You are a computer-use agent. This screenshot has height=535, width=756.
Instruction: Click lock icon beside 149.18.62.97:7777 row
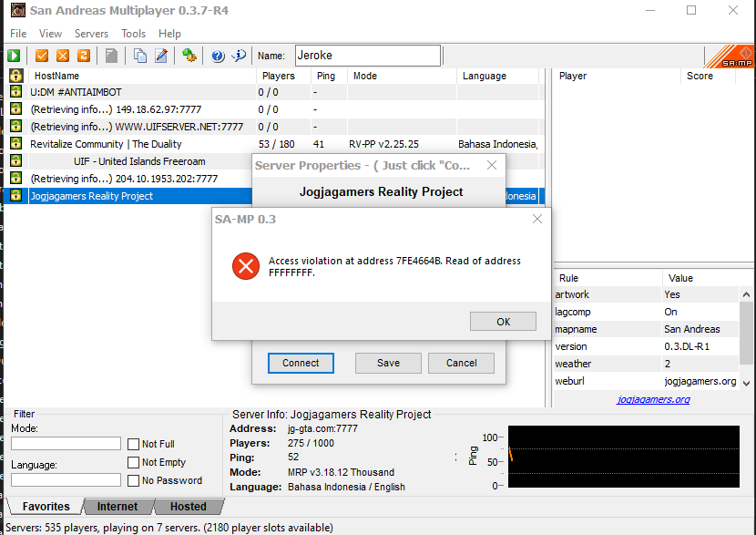click(15, 108)
